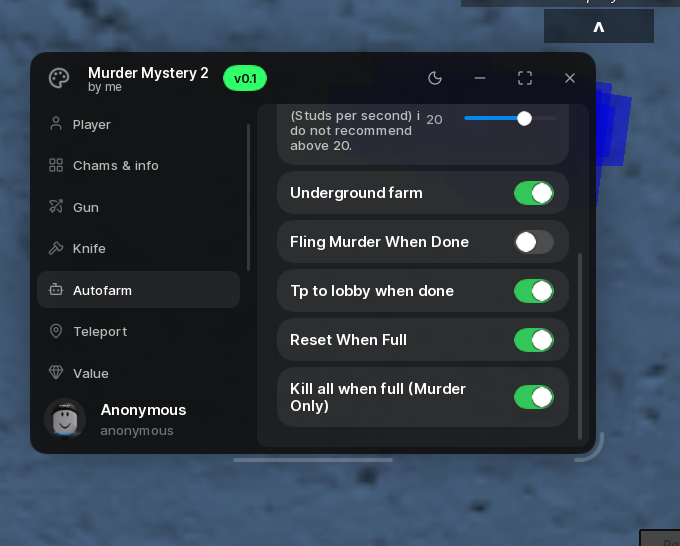The height and width of the screenshot is (546, 680).
Task: Open the Value tab
Action: [138, 373]
